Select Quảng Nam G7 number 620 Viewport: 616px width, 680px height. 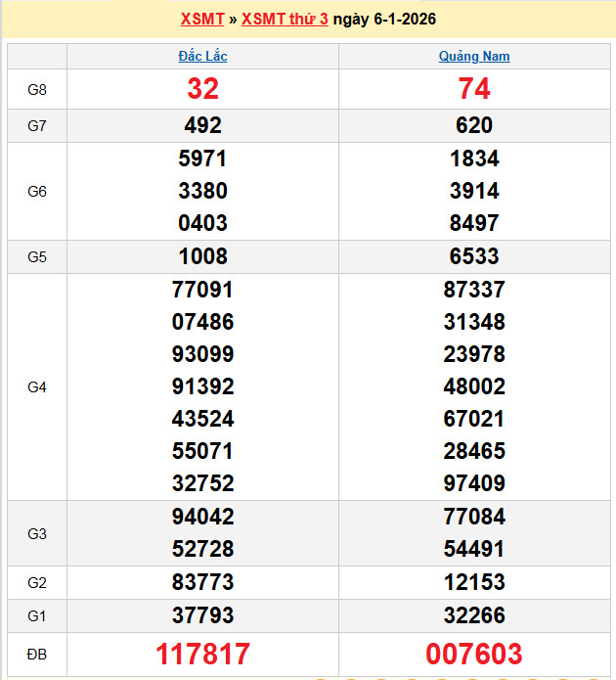pos(475,125)
